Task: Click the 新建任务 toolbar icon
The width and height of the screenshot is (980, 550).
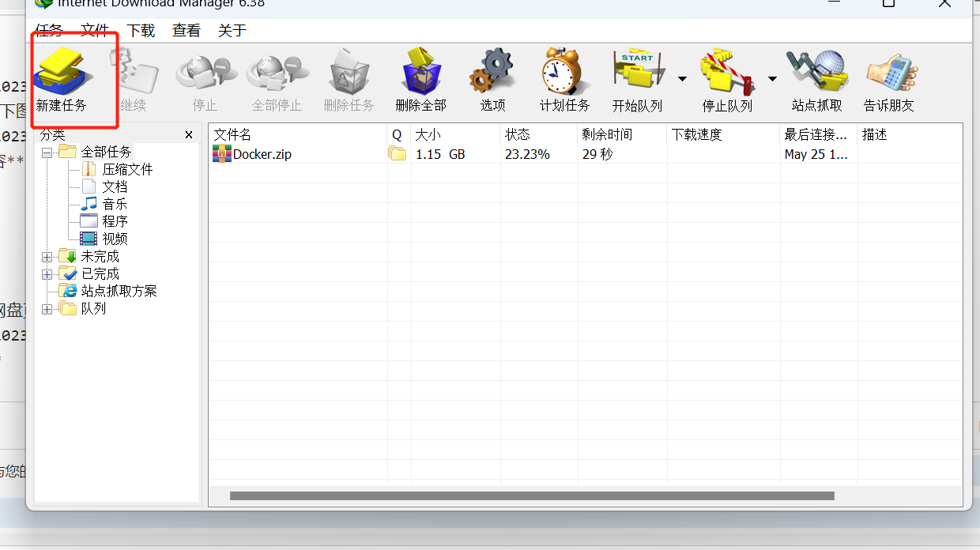Action: [62, 72]
